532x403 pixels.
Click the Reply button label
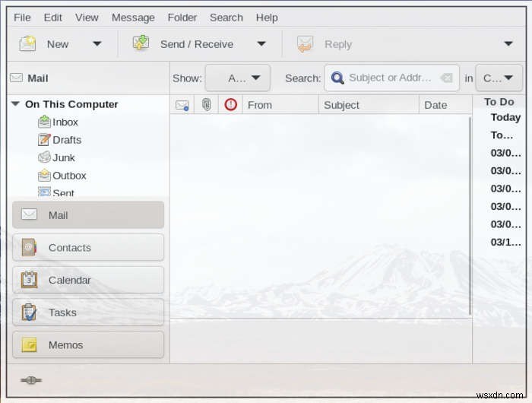pos(338,44)
